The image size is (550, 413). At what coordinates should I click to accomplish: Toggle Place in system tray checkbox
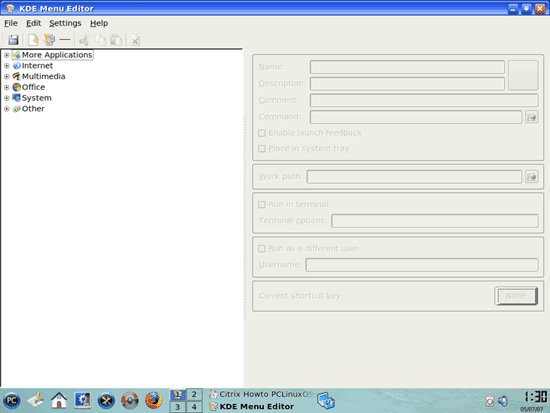coord(262,149)
